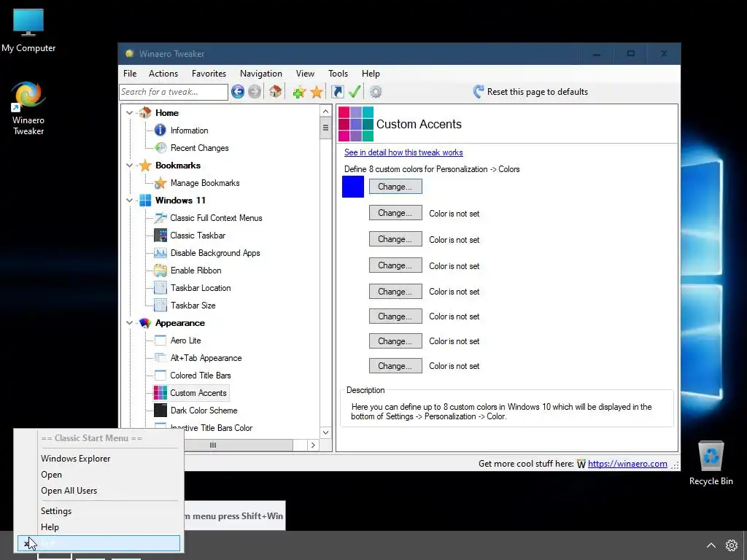The image size is (747, 560).
Task: Click the blue Back arrow in the toolbar
Action: [x=238, y=91]
